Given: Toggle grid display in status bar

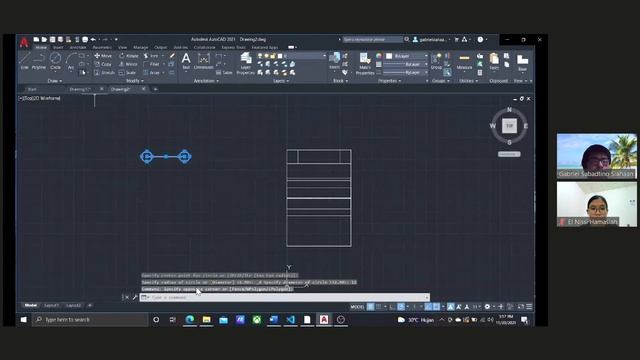Looking at the screenshot, I should pyautogui.click(x=370, y=307).
